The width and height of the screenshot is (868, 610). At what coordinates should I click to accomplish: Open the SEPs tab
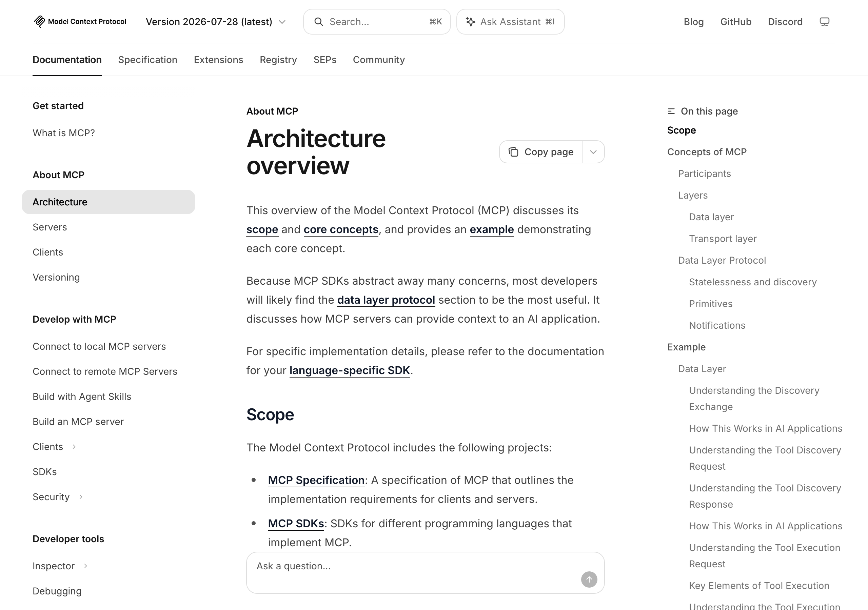pyautogui.click(x=325, y=60)
